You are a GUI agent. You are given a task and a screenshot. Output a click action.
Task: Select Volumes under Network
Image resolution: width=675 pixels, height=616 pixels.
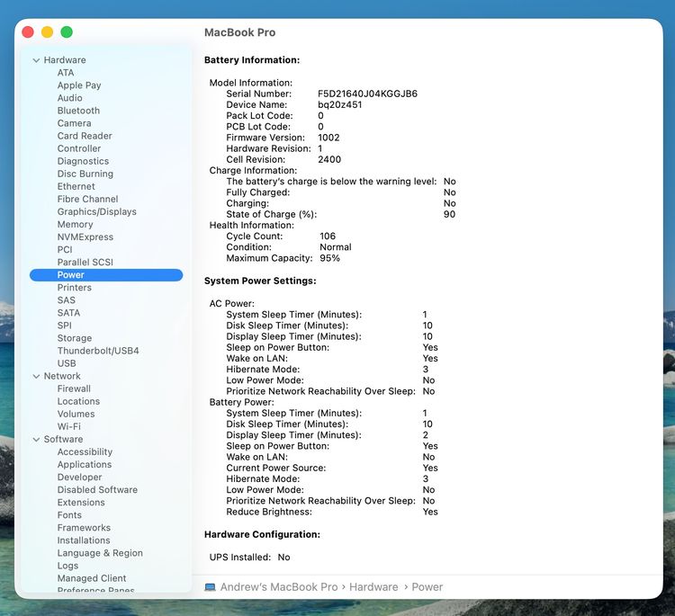(x=76, y=414)
